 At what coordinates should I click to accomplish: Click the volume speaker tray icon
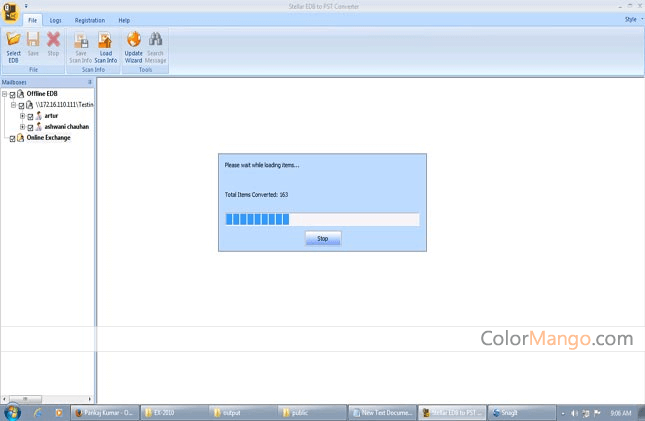[x=575, y=413]
